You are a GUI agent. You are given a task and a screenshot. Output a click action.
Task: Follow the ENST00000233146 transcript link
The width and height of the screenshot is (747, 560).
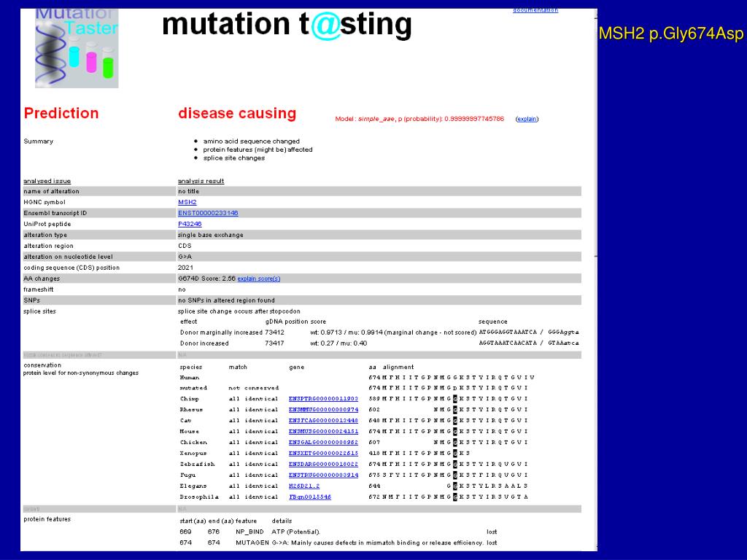coord(208,214)
